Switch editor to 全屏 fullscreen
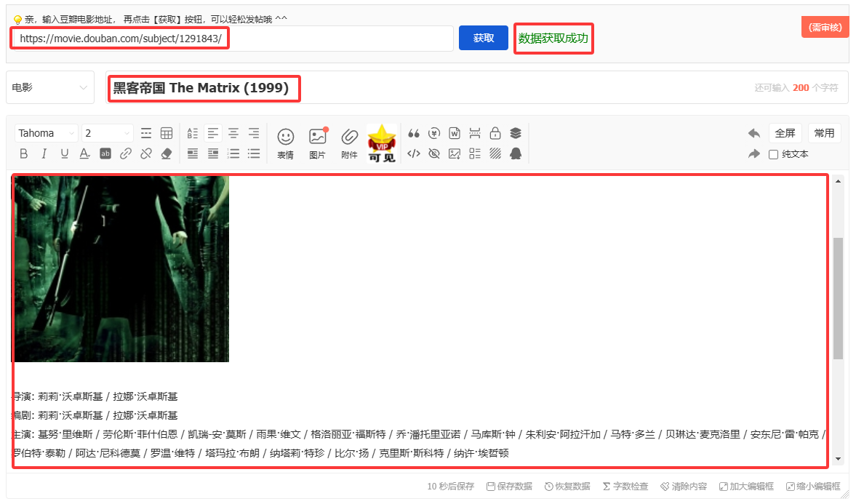This screenshot has height=504, width=856. coord(785,133)
